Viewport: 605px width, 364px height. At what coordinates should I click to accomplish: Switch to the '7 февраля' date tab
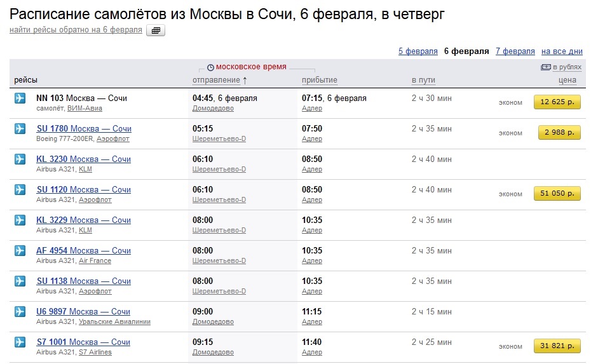pos(515,51)
